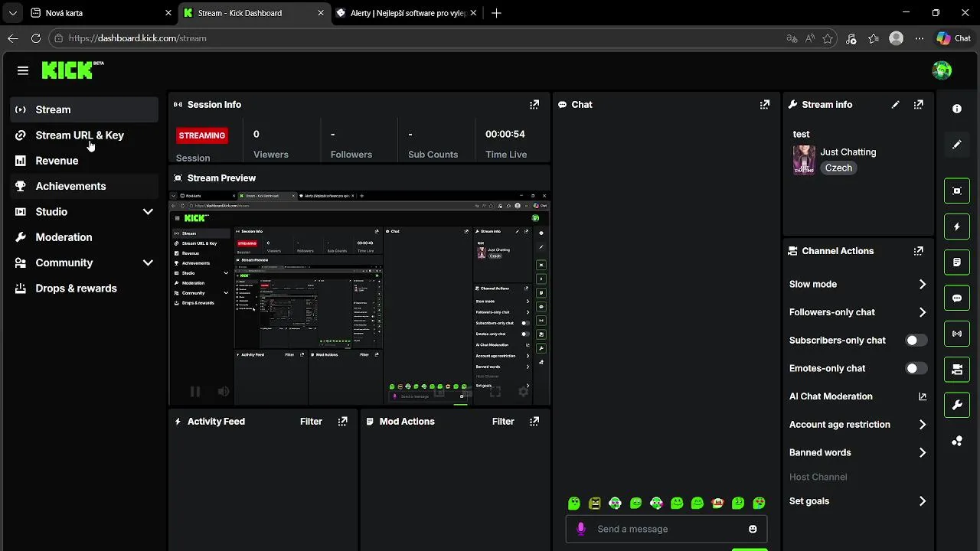Open Set goals chevron

(x=922, y=501)
